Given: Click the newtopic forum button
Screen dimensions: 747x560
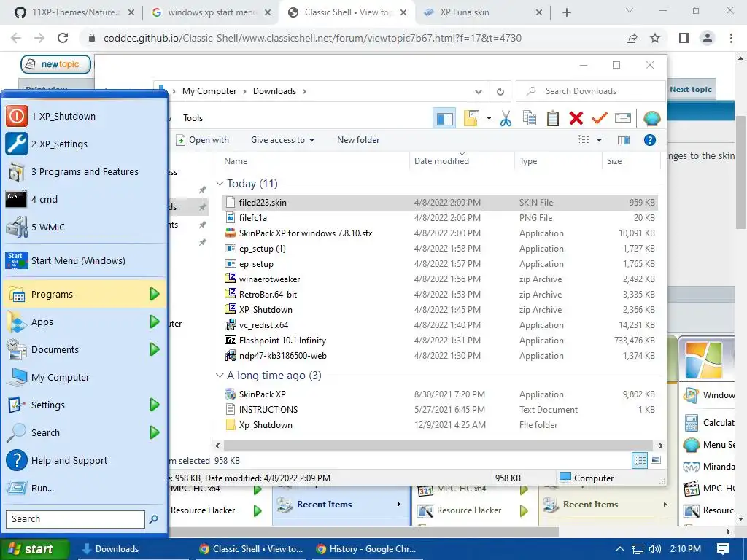Looking at the screenshot, I should (x=55, y=64).
